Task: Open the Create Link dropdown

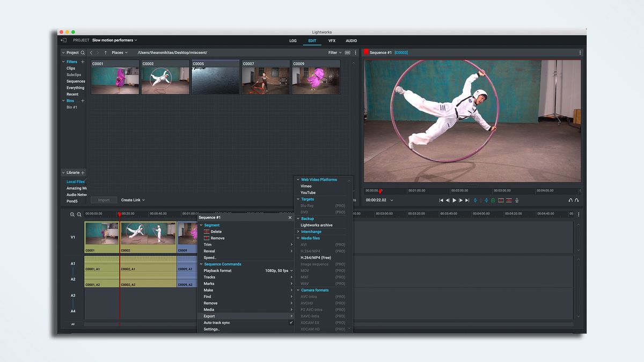Action: click(133, 200)
